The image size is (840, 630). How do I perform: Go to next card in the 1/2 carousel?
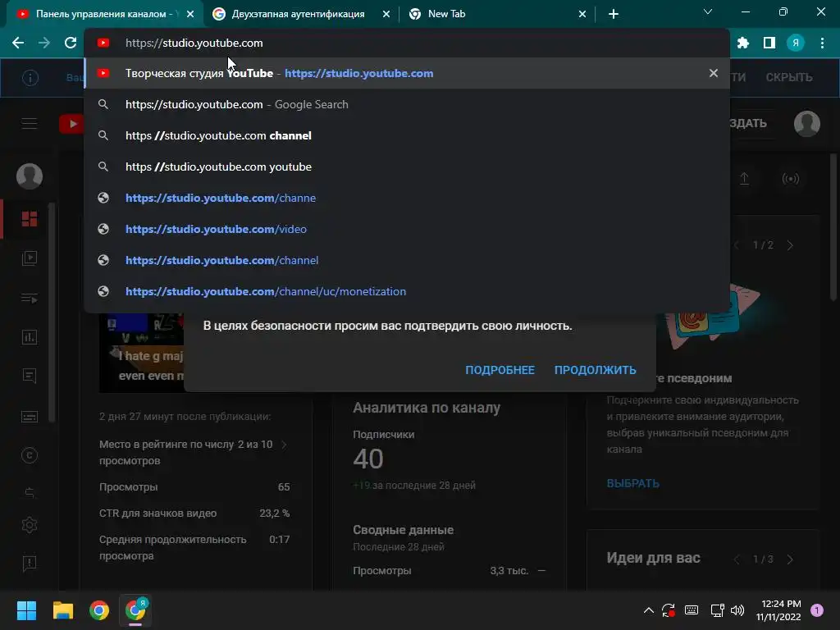790,245
